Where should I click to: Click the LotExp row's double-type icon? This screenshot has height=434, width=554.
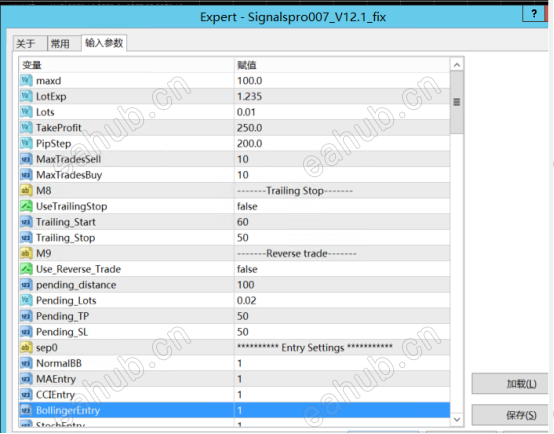(x=26, y=96)
